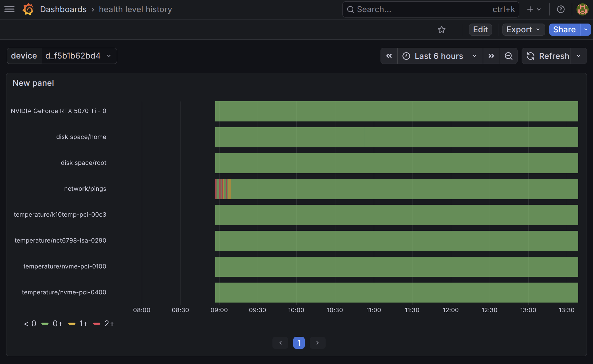Open the Last 6 hours time picker
The height and width of the screenshot is (364, 593).
point(438,56)
